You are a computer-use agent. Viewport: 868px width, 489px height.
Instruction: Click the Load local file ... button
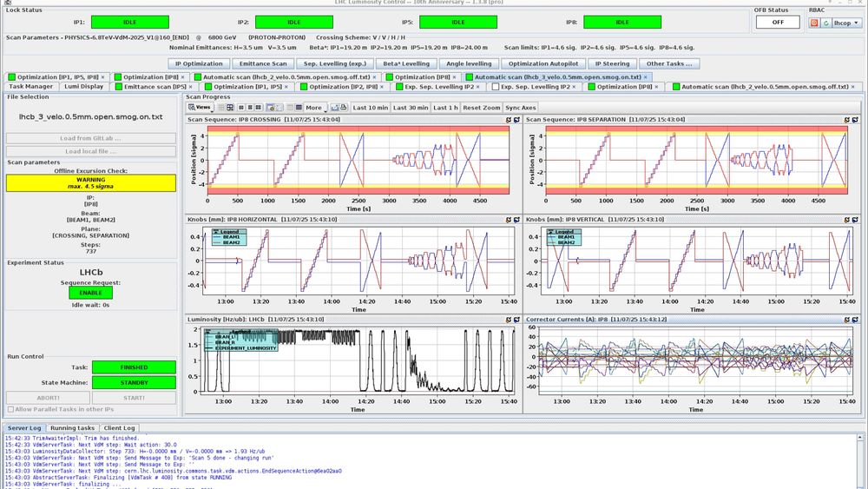tap(91, 151)
